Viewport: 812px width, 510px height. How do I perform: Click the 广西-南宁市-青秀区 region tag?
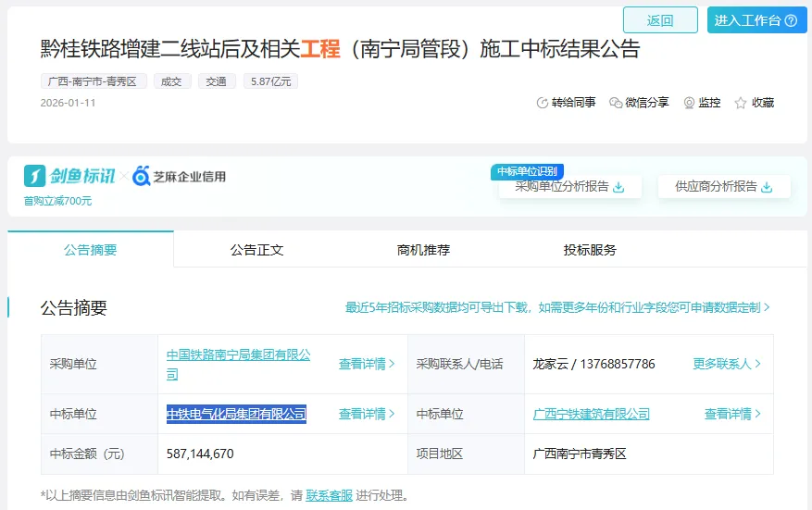pos(94,81)
